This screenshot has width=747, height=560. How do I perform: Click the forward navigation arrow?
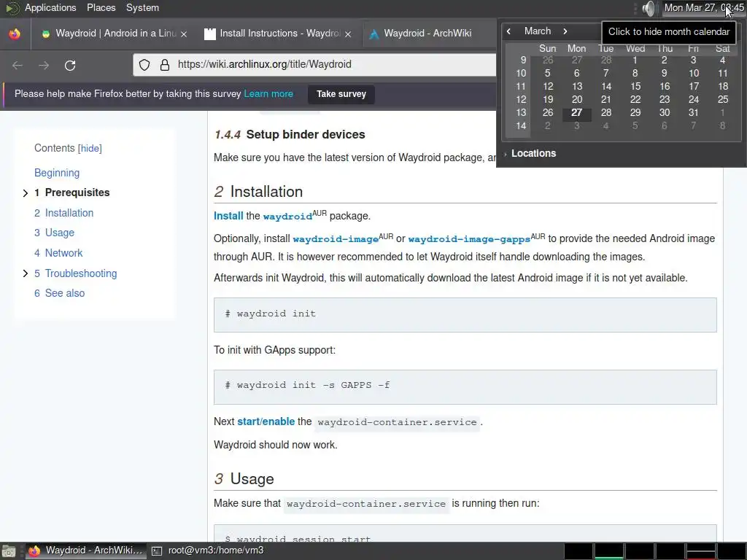coord(44,65)
